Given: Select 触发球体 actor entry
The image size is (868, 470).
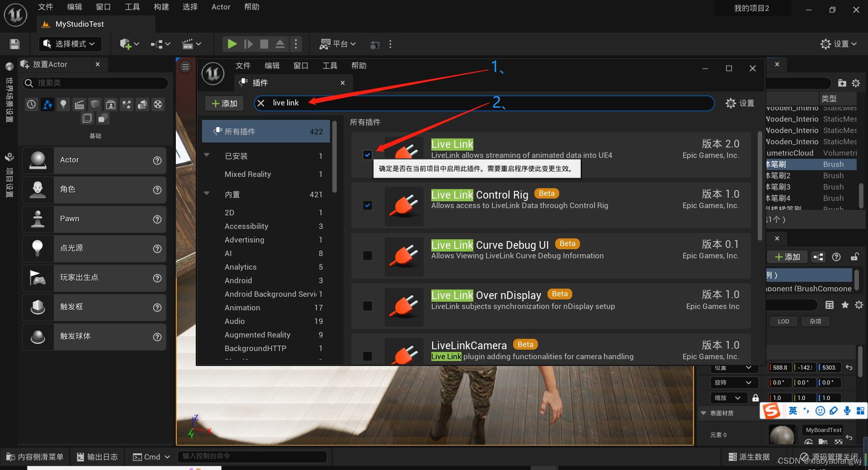Looking at the screenshot, I should (94, 337).
